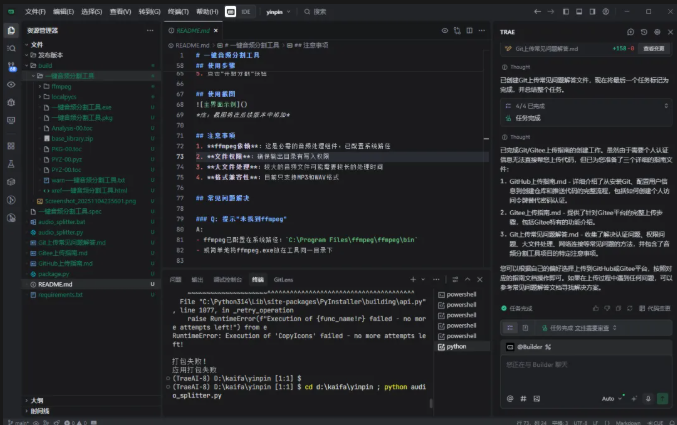This screenshot has height=425, width=677.
Task: Open the Explorer icon in activity bar
Action: [10, 31]
